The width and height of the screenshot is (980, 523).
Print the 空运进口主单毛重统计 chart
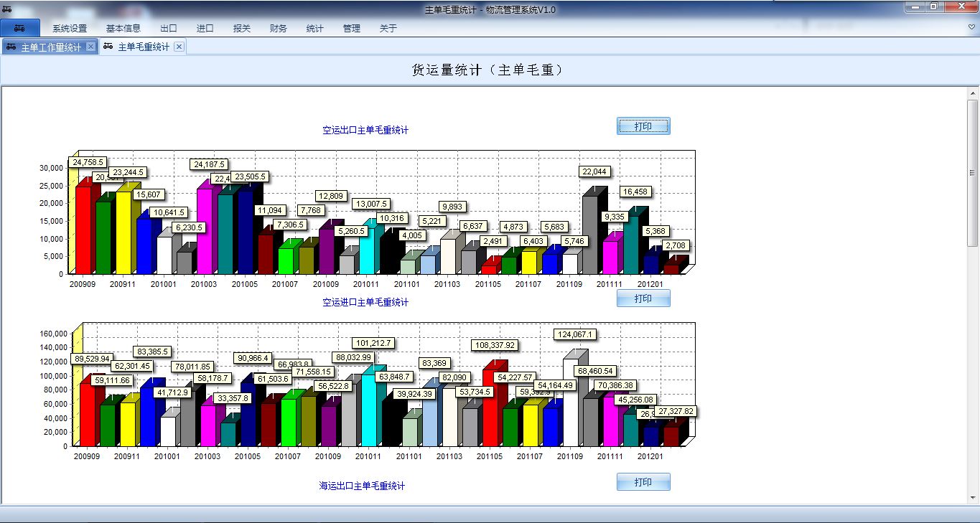pyautogui.click(x=643, y=298)
